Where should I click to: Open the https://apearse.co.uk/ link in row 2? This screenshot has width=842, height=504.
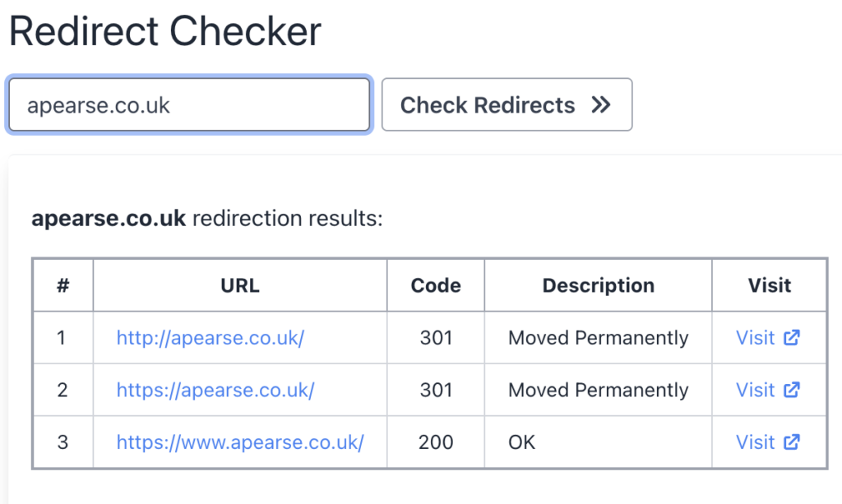(215, 390)
